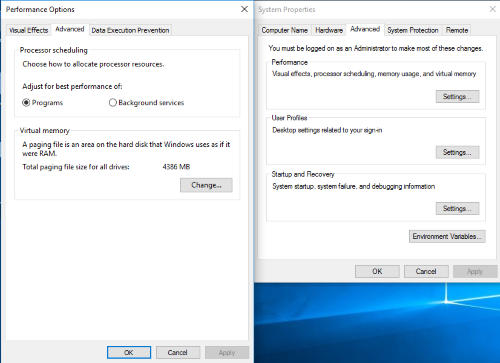The height and width of the screenshot is (363, 500).
Task: Open the Computer Name tab
Action: click(x=284, y=30)
